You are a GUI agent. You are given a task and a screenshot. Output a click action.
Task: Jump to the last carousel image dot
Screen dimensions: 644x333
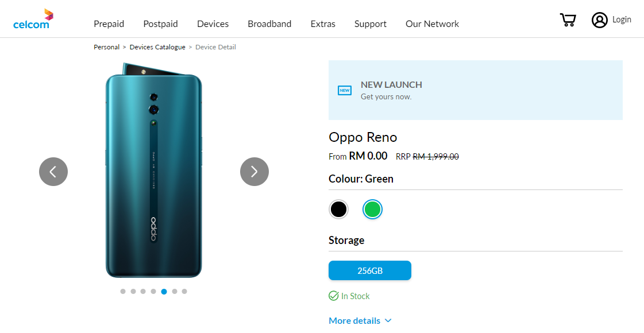[184, 292]
